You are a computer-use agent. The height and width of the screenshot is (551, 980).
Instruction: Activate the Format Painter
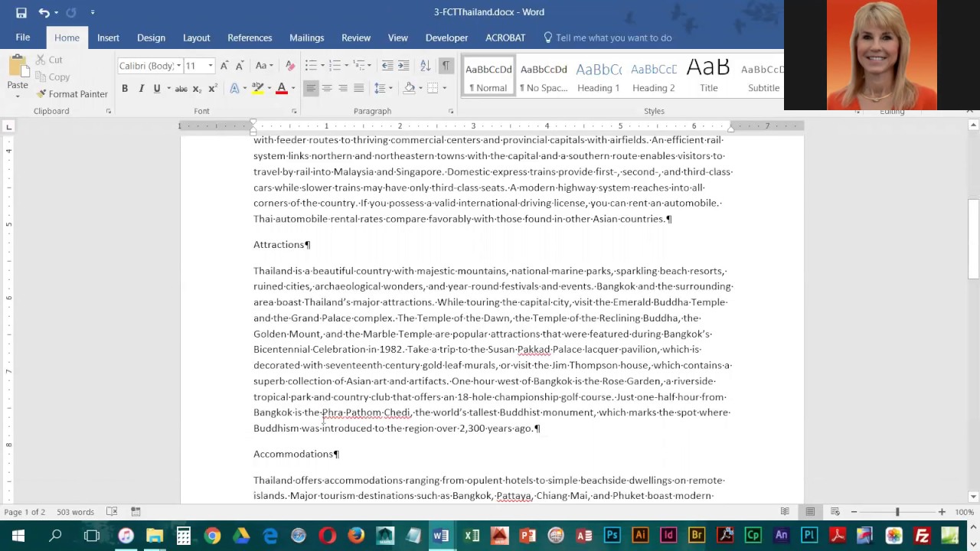[x=72, y=94]
